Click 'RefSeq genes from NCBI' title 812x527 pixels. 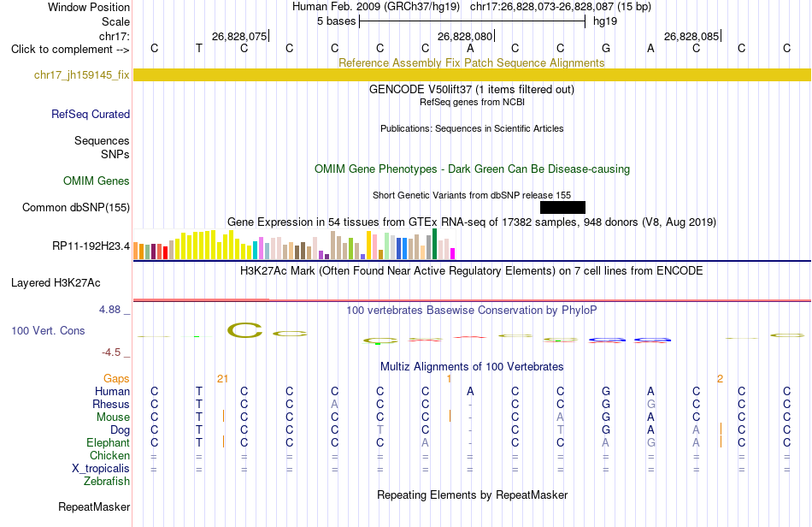tap(472, 102)
